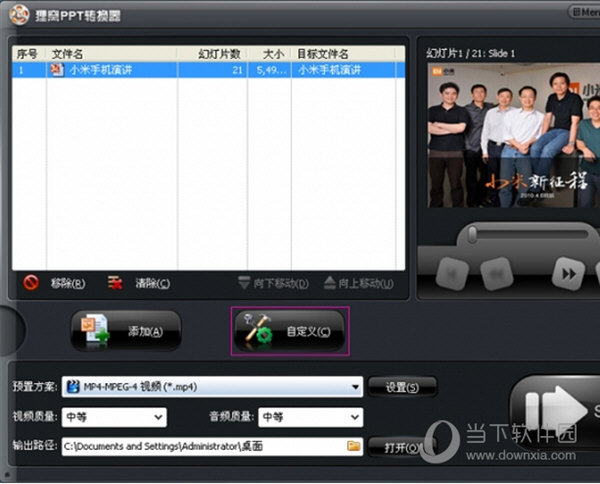The image size is (600, 484).
Task: Click the slide 1 preview thumbnail
Action: coord(514,135)
